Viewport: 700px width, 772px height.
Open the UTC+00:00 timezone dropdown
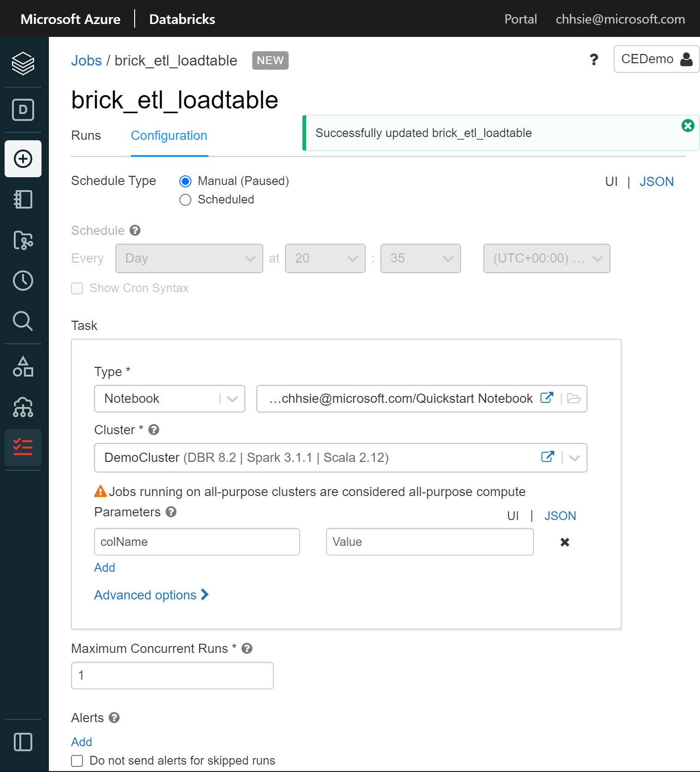click(x=546, y=258)
